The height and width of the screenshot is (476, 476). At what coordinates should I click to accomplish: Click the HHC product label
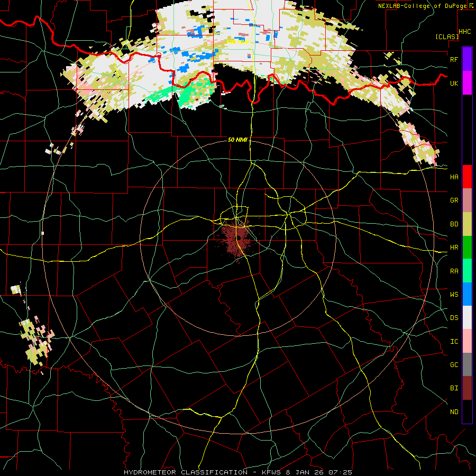tap(464, 32)
